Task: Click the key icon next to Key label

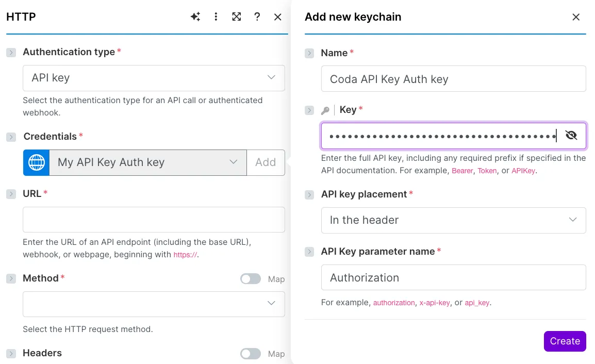Action: (325, 110)
